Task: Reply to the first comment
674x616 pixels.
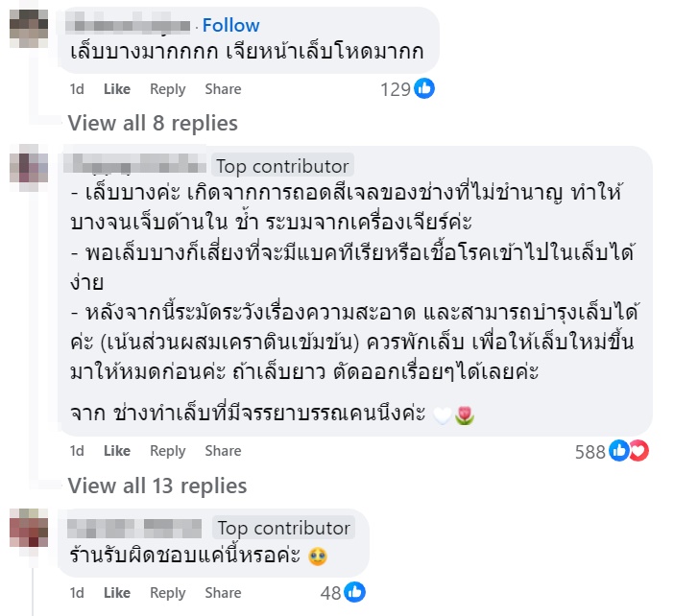Action: (167, 89)
